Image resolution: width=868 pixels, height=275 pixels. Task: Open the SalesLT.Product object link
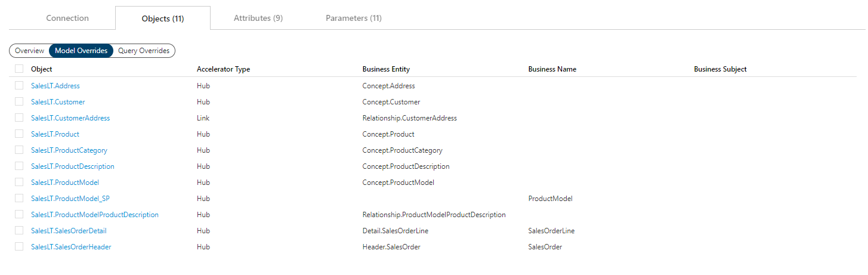click(x=55, y=134)
